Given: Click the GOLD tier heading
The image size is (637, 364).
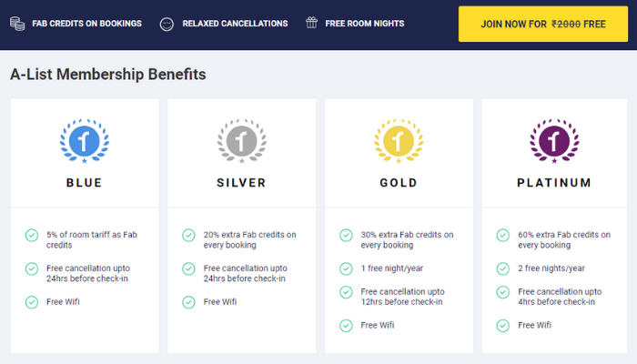Looking at the screenshot, I should click(x=398, y=183).
